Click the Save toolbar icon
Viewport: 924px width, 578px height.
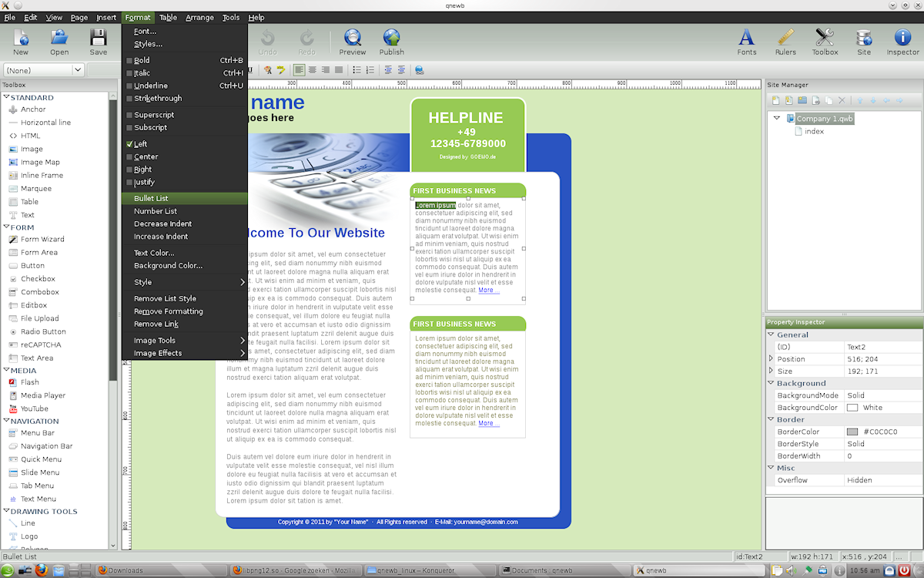point(99,42)
